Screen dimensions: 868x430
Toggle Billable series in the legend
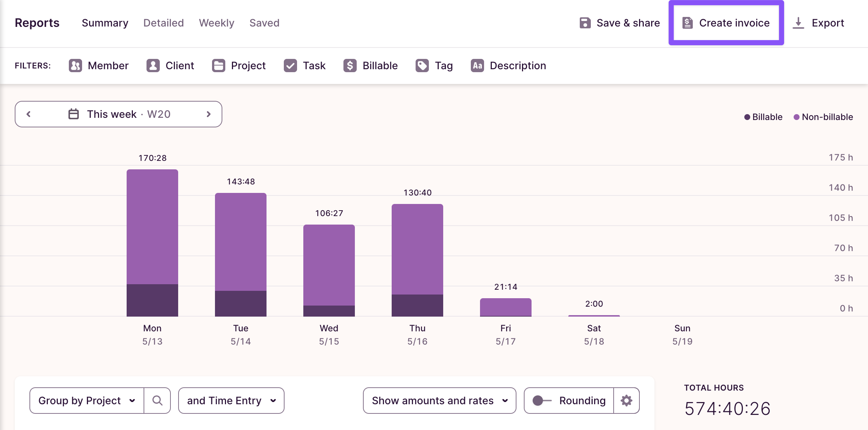[x=763, y=117]
